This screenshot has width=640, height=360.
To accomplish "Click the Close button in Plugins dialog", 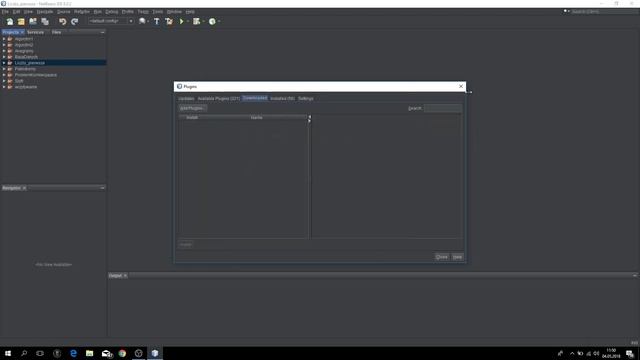I will click(x=442, y=257).
